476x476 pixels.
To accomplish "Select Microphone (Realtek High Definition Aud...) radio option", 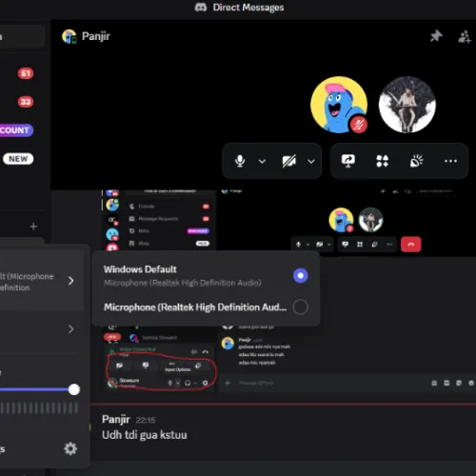I will pos(300,307).
